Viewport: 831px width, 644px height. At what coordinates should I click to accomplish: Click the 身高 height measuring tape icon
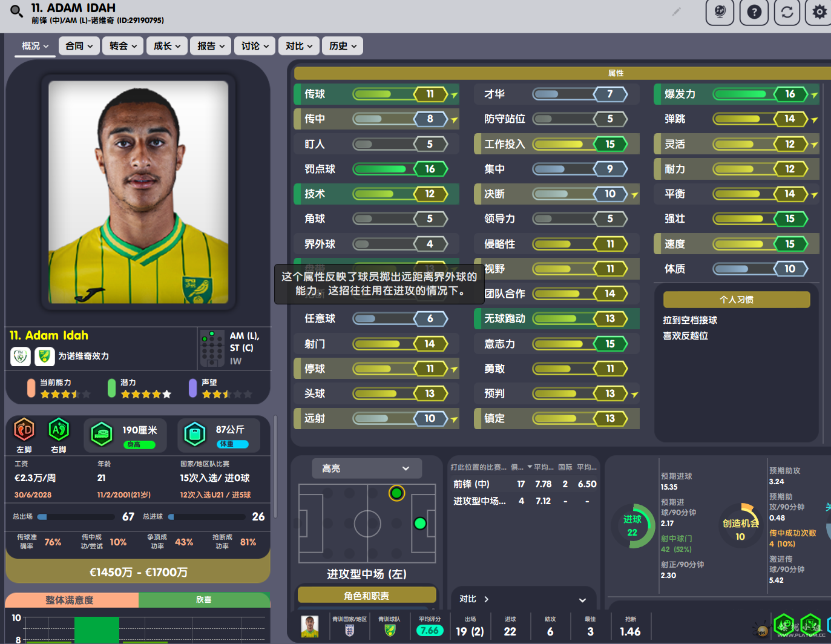pos(102,434)
